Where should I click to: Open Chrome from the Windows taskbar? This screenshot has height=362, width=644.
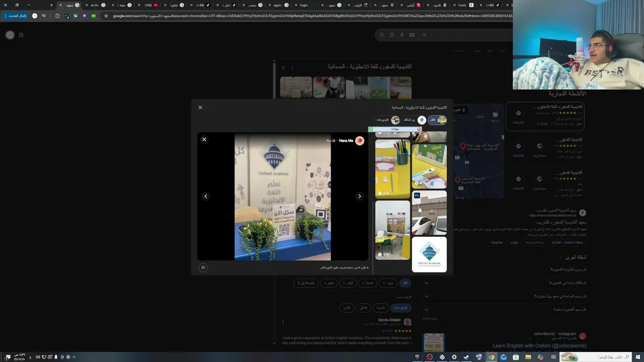pyautogui.click(x=491, y=357)
